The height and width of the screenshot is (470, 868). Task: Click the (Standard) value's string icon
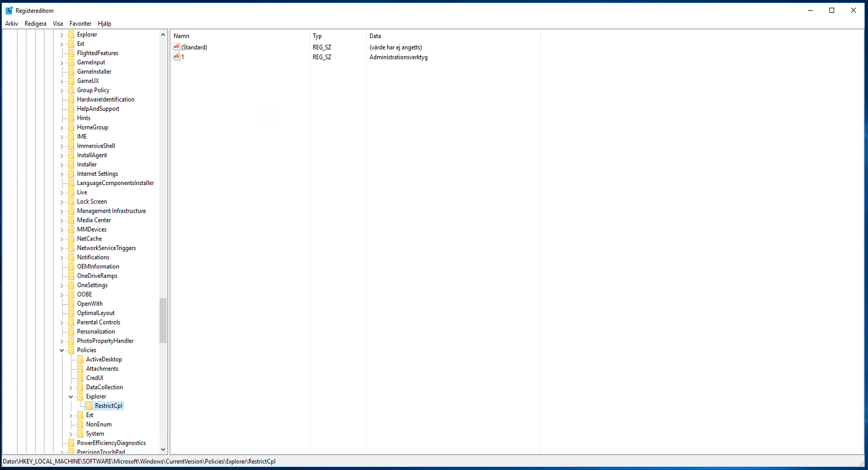(176, 47)
